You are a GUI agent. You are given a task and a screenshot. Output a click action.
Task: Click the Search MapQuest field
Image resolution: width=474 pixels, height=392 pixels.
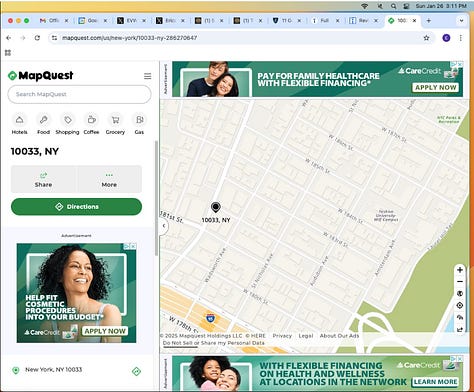(x=79, y=94)
